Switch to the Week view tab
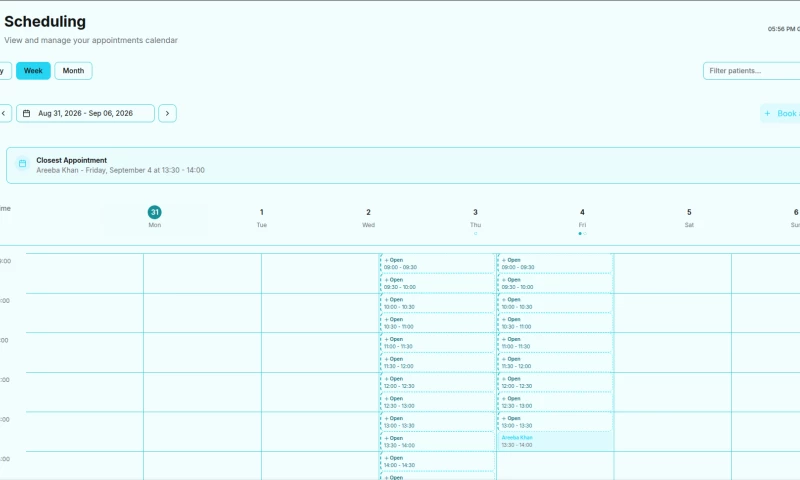This screenshot has height=480, width=800. (33, 71)
